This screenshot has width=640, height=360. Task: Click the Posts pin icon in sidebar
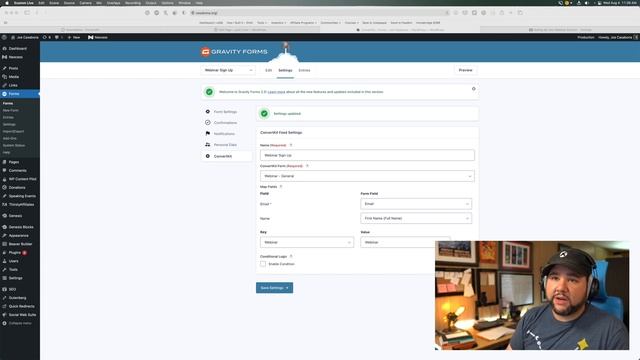(x=4, y=68)
